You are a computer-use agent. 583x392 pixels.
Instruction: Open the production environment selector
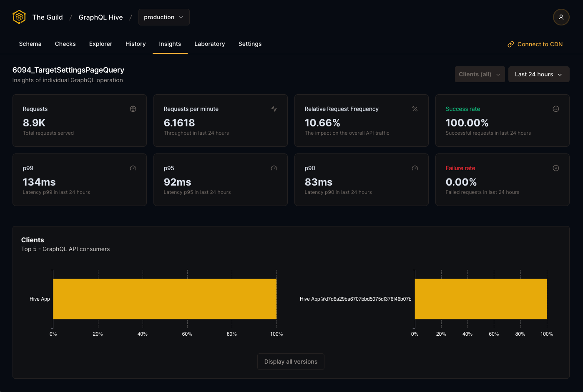tap(164, 17)
